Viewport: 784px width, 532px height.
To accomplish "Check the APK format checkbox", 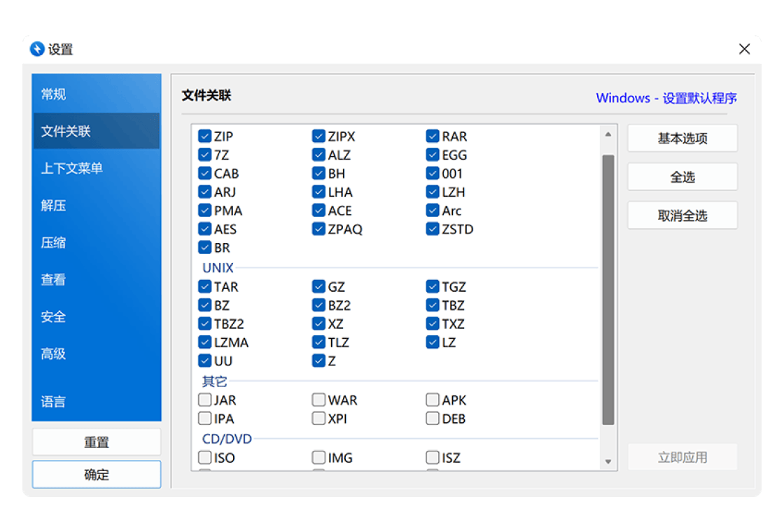I will [x=433, y=400].
